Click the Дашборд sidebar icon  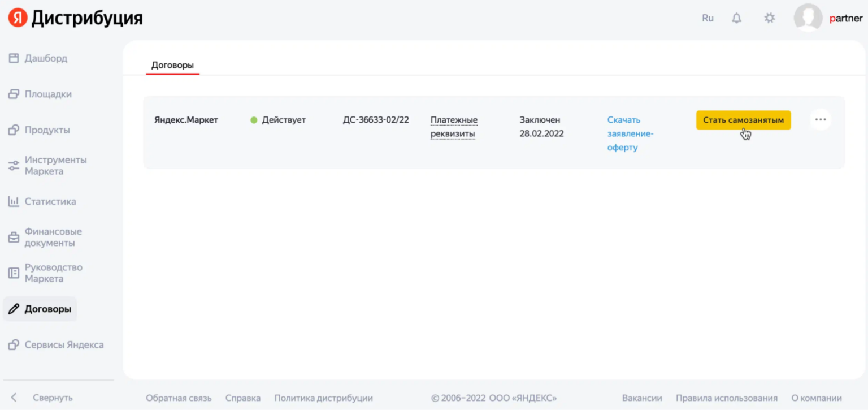click(x=14, y=58)
